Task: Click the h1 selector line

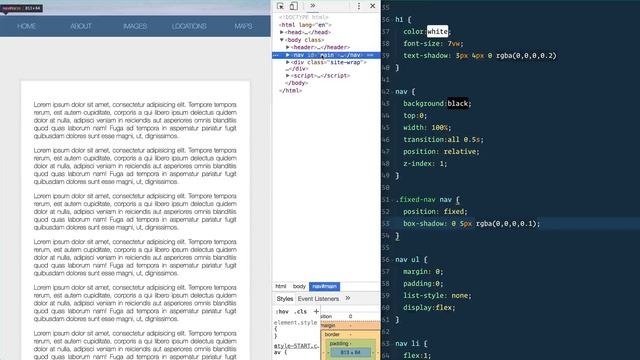Action: click(403, 20)
